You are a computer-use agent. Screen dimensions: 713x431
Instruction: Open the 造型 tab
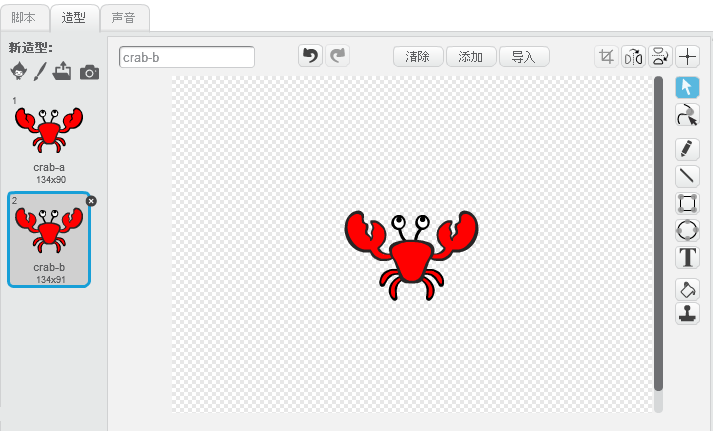coord(74,18)
